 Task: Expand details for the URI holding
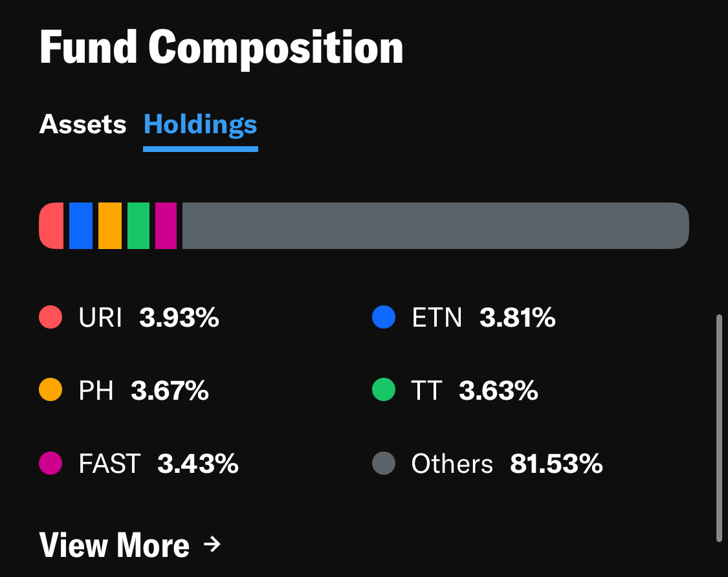coord(100,318)
